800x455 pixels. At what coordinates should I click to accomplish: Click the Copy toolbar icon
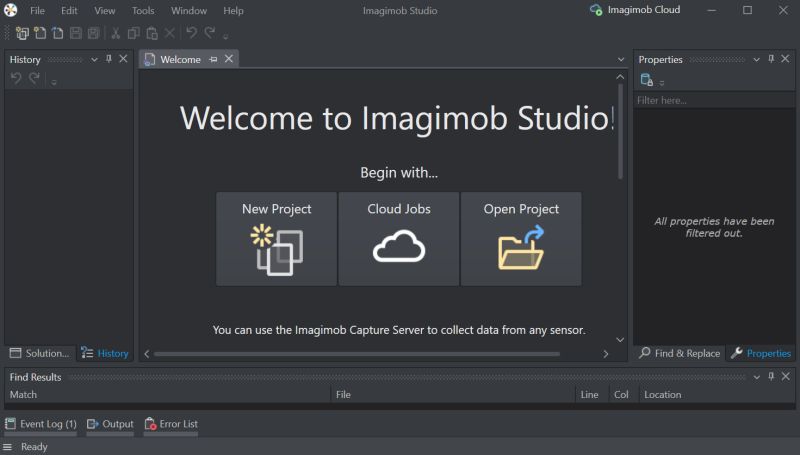pyautogui.click(x=134, y=33)
